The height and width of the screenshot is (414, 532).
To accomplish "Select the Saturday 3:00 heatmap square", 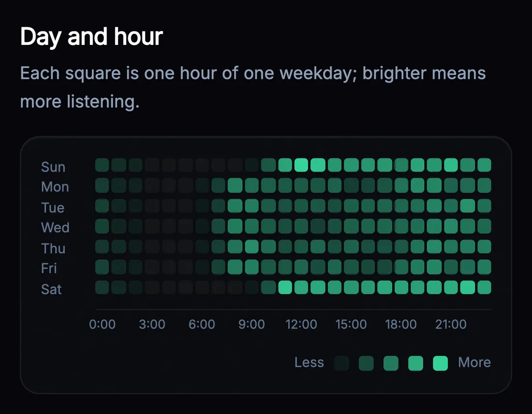I will 152,287.
